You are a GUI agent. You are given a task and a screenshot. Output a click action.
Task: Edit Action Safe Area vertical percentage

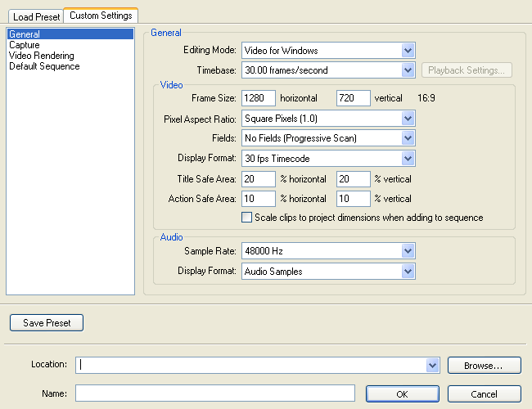(x=354, y=199)
